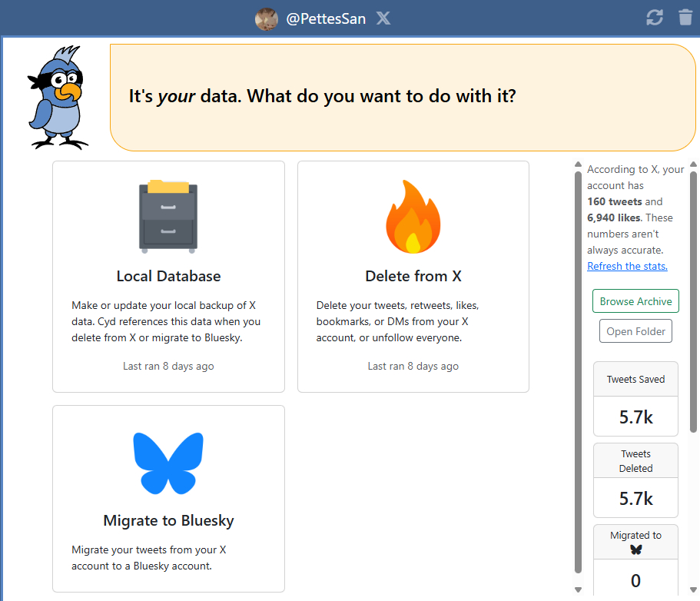Viewport: 700px width, 601px height.
Task: Click the Tweets Deleted stat box
Action: tap(635, 480)
